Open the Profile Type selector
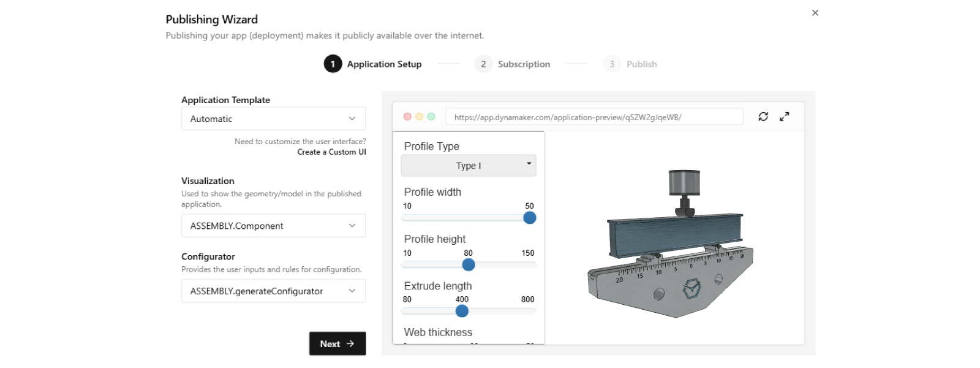The height and width of the screenshot is (368, 980). click(x=469, y=166)
